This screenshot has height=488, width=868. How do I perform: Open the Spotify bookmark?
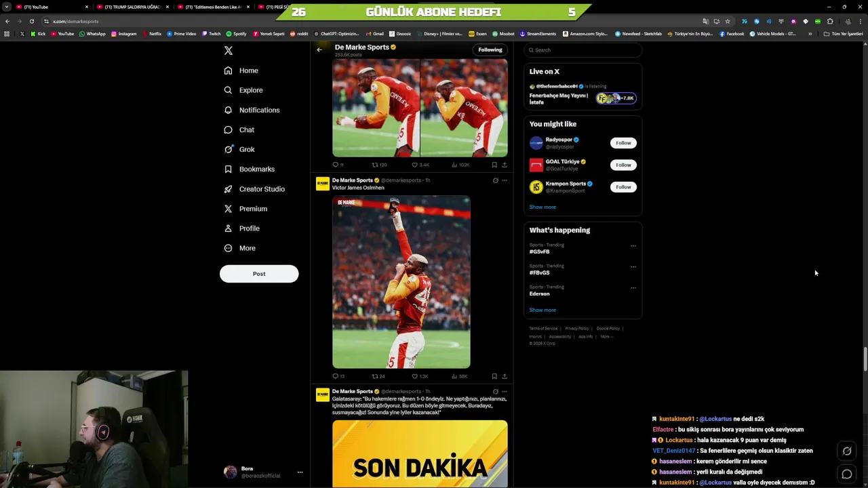(237, 33)
